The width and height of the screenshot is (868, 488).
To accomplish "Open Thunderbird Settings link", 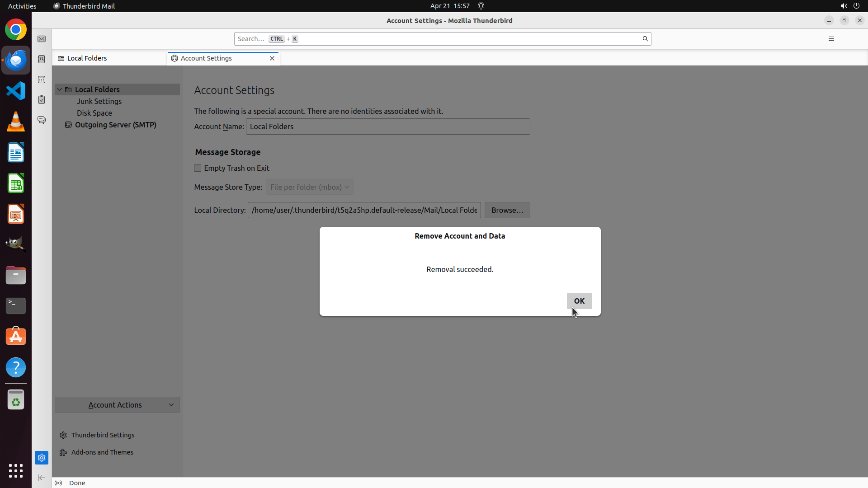I will (103, 435).
